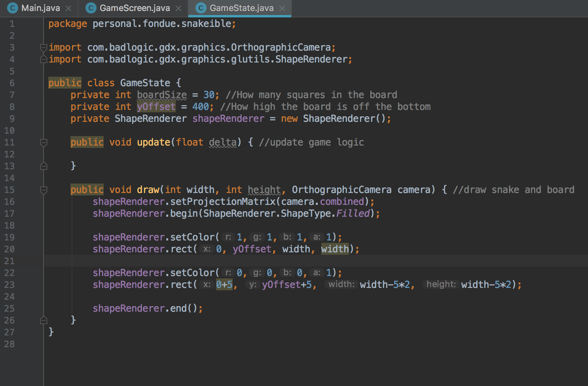Click setProjectionMatrix on line 16

223,202
